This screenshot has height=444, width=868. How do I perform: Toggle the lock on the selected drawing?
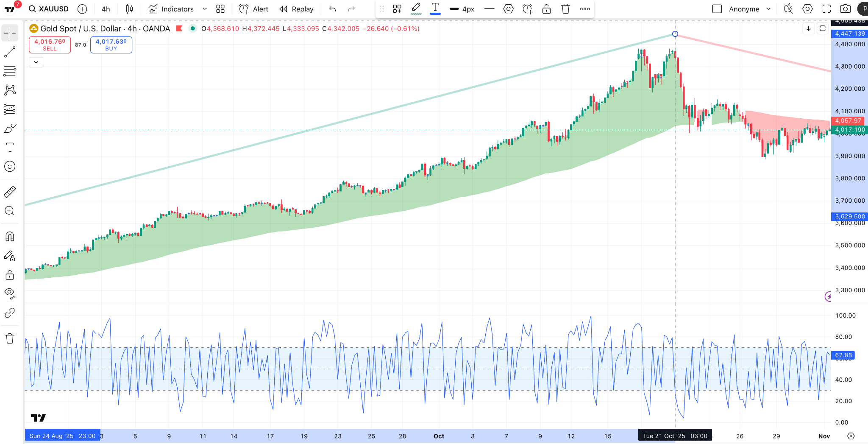click(546, 8)
